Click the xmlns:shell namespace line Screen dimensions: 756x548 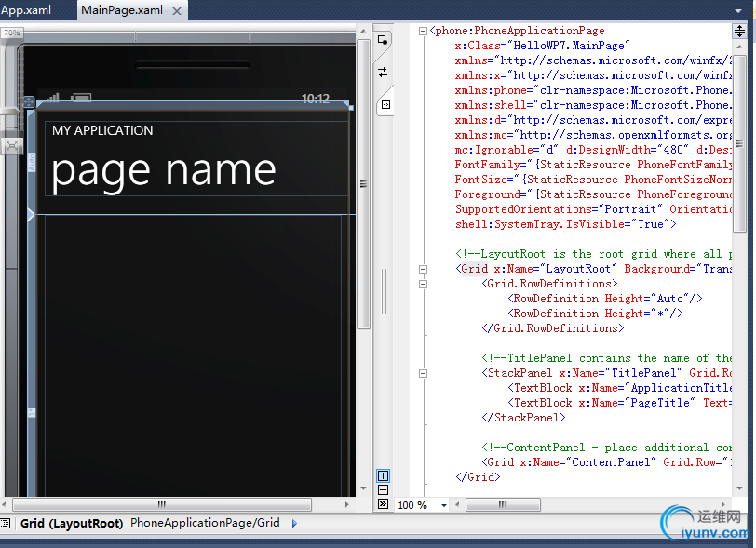[x=593, y=105]
